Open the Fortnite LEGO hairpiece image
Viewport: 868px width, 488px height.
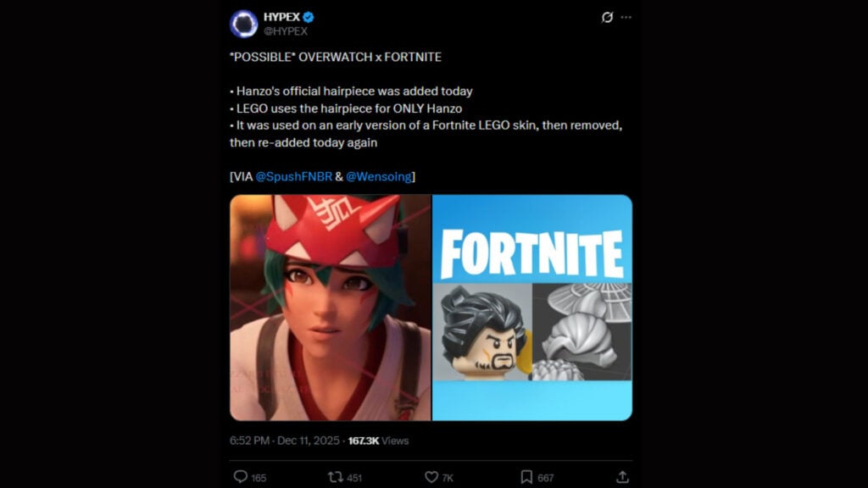(x=530, y=309)
